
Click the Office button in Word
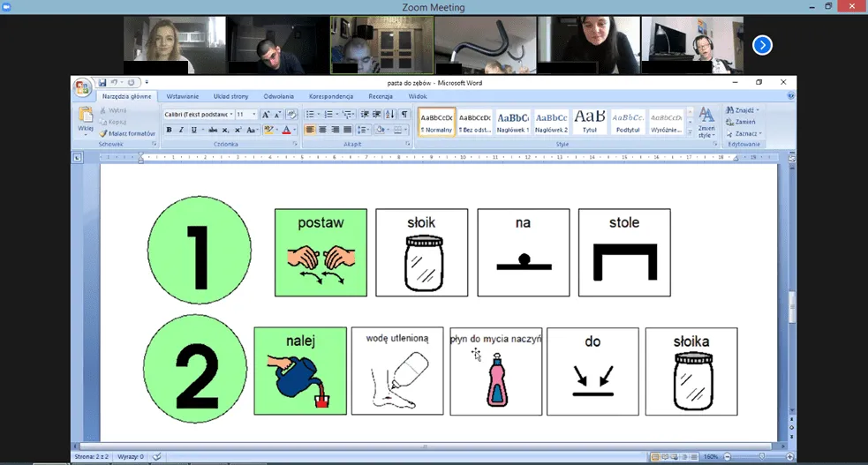click(x=82, y=86)
